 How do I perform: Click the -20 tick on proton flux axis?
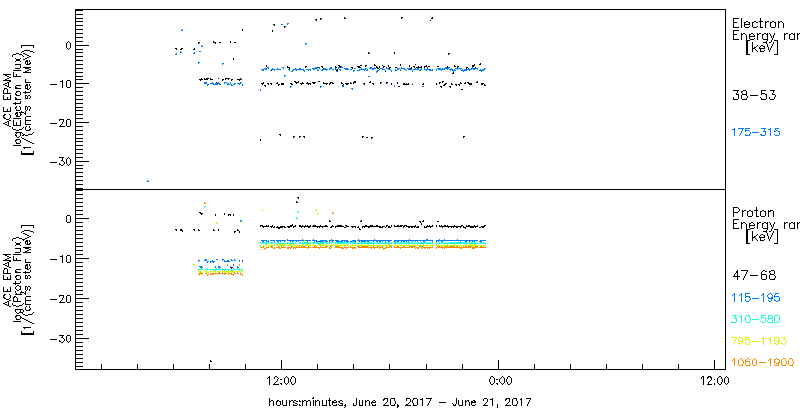click(60, 299)
